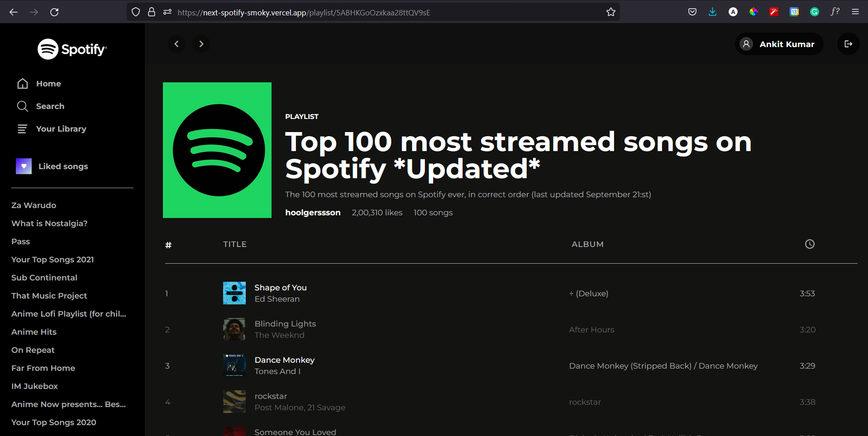The height and width of the screenshot is (436, 868).
Task: Open the browser hamburger menu
Action: [x=855, y=12]
